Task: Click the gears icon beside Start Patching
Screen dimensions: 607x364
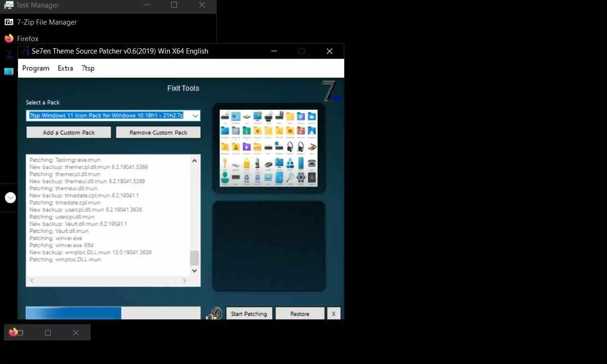Action: point(214,313)
